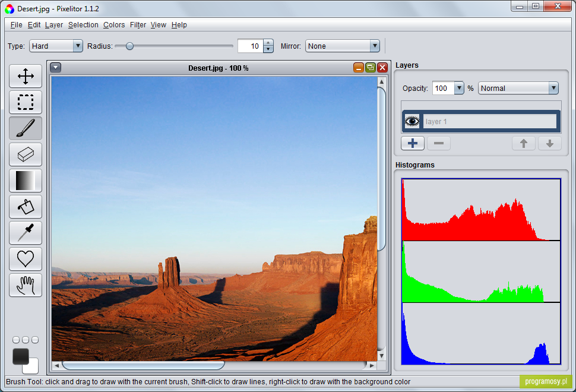Select the heart Shapes tool

point(26,258)
